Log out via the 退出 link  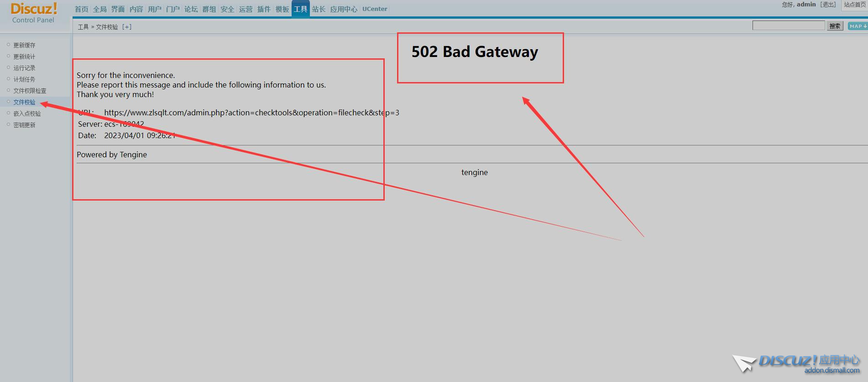[x=828, y=5]
